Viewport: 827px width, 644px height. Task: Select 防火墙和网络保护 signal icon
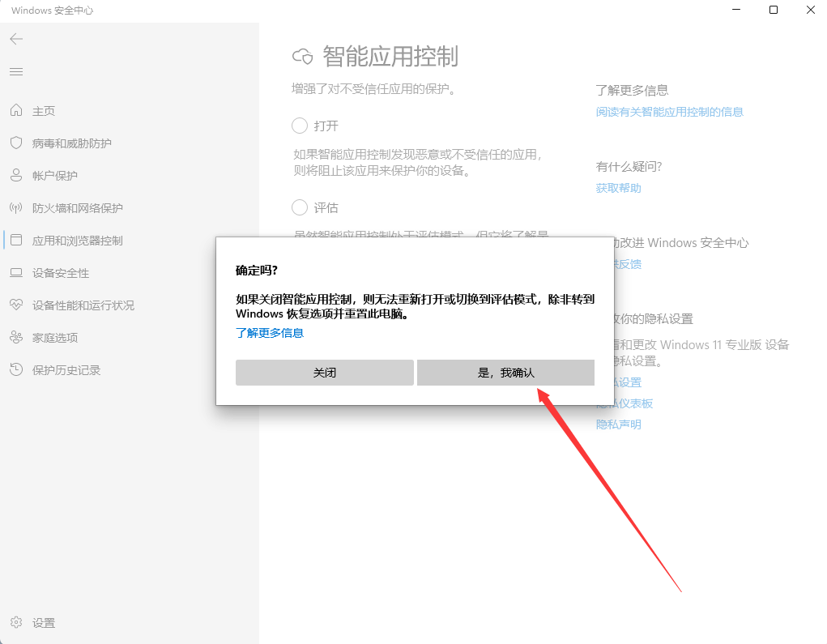16,208
